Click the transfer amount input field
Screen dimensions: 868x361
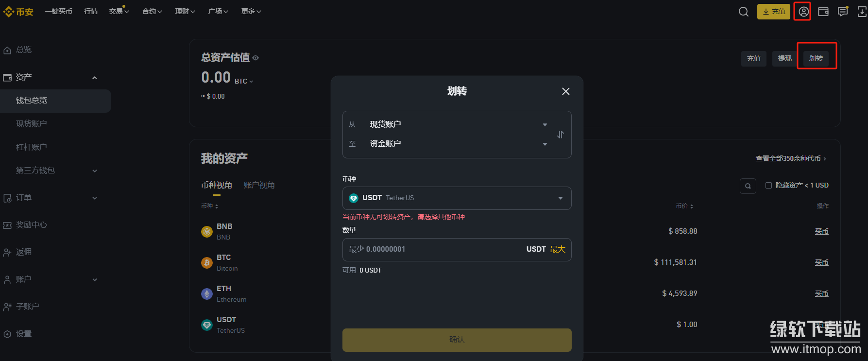[x=432, y=249]
